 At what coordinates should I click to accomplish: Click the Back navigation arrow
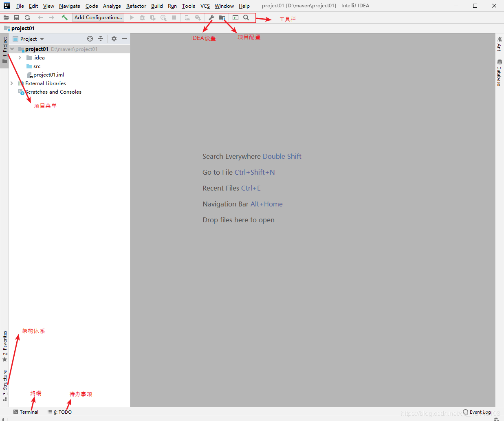41,18
